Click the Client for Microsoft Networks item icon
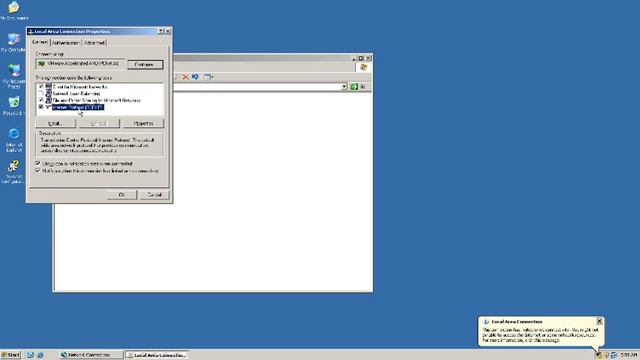640x360 pixels. coord(48,87)
